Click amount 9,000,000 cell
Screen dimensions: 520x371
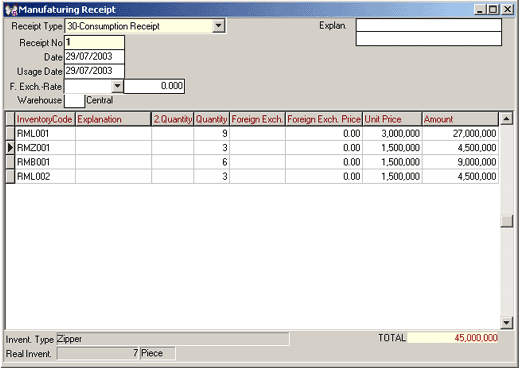point(460,162)
